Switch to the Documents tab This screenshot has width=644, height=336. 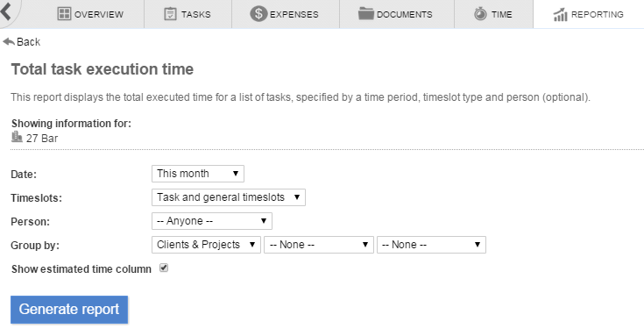pos(396,14)
